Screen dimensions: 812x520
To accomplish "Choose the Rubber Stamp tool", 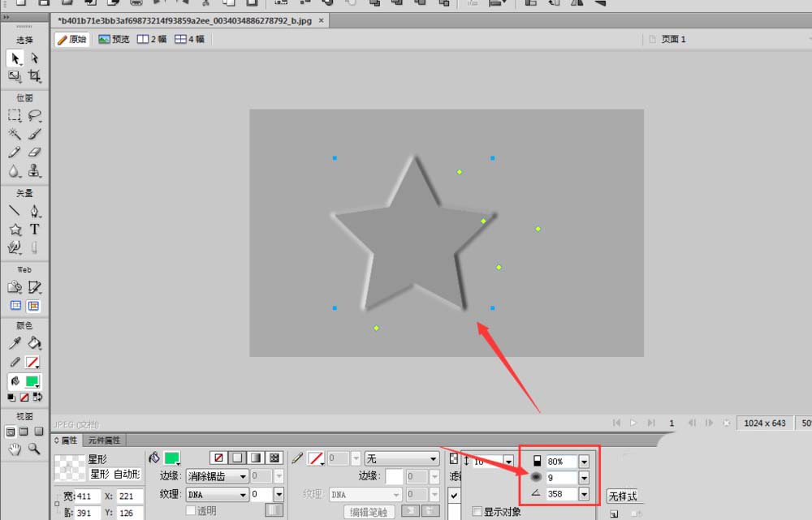I will tap(35, 170).
